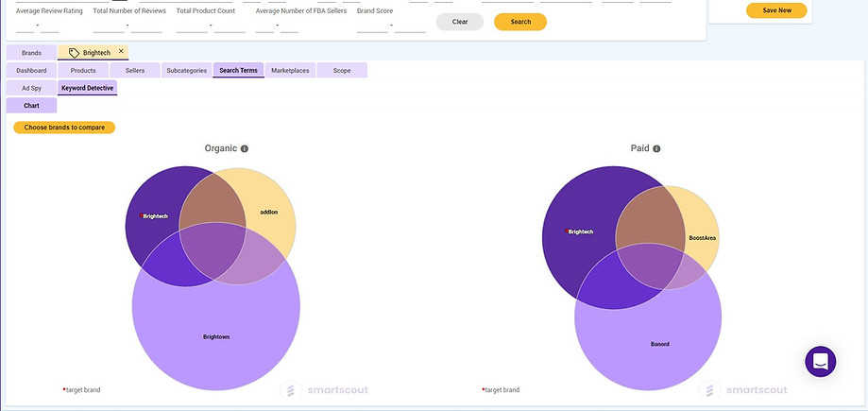This screenshot has height=411, width=868.
Task: Click the Banord label in Paid chart
Action: pos(660,344)
